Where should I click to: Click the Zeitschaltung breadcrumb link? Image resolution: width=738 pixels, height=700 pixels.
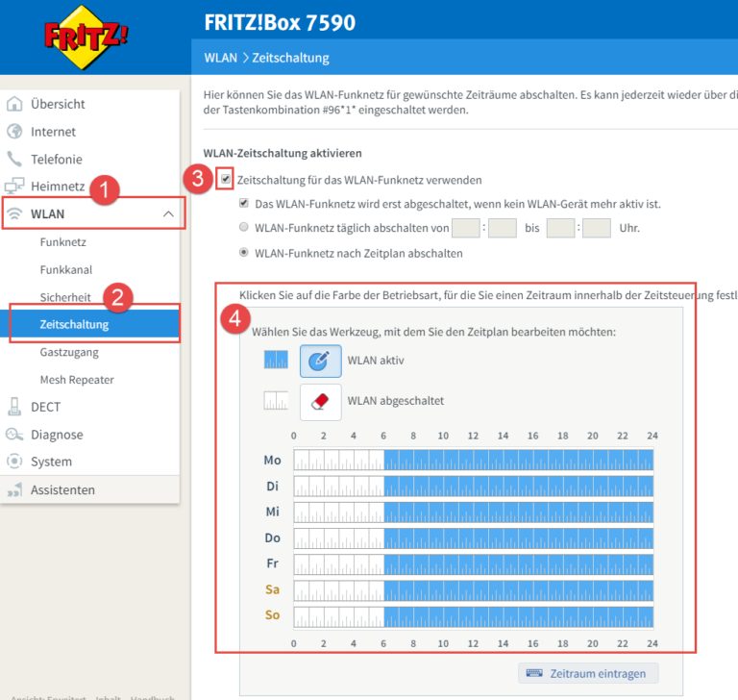(290, 58)
